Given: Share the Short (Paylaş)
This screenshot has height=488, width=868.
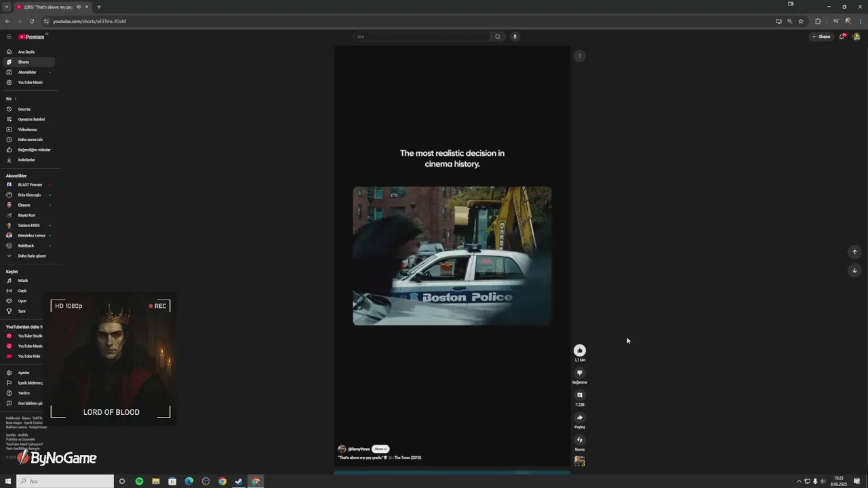Looking at the screenshot, I should click(580, 418).
